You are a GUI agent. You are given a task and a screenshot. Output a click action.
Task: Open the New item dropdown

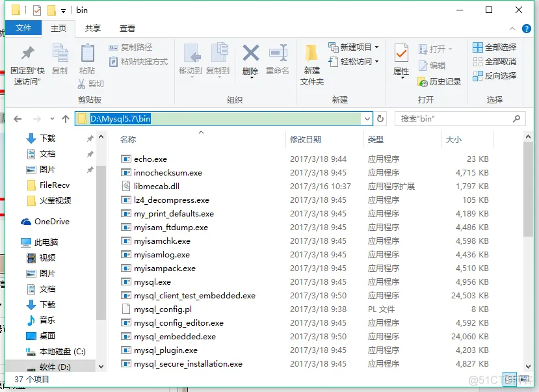point(376,47)
